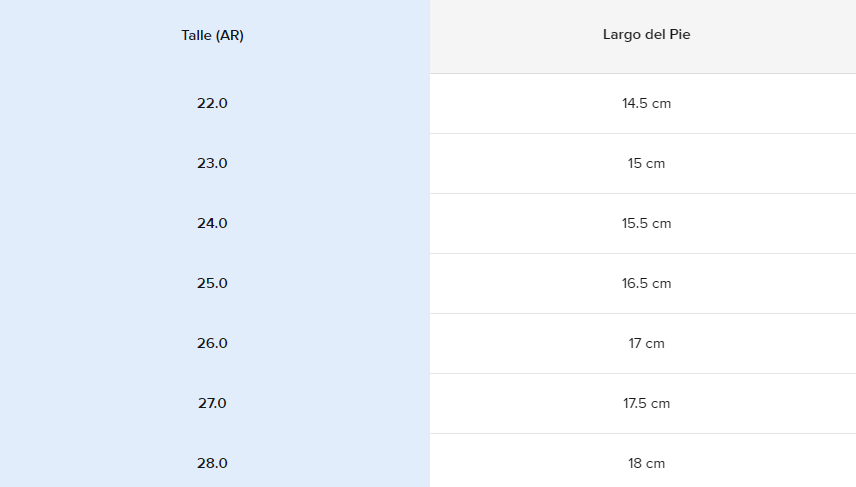
Task: Click the cm unit beside 16.5
Action: [661, 283]
